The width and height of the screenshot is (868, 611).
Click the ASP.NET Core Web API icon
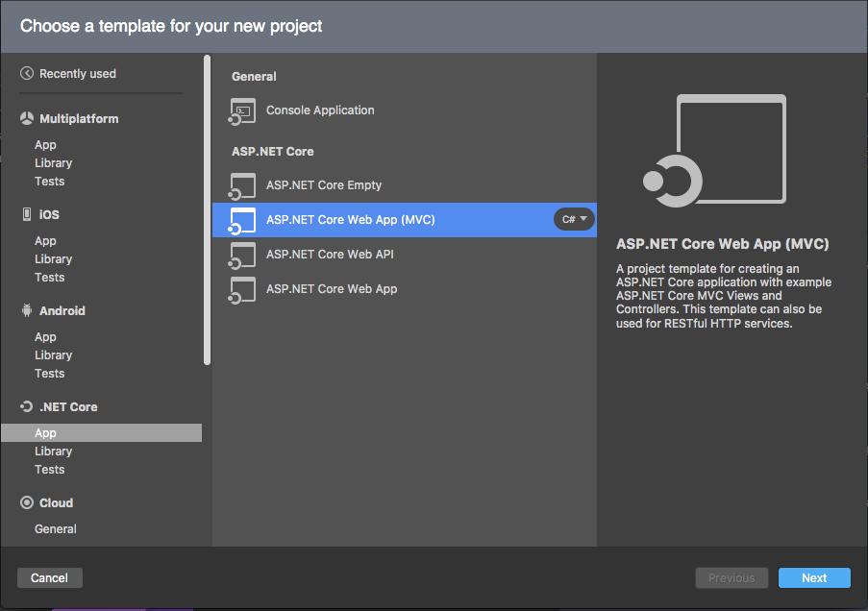[242, 256]
